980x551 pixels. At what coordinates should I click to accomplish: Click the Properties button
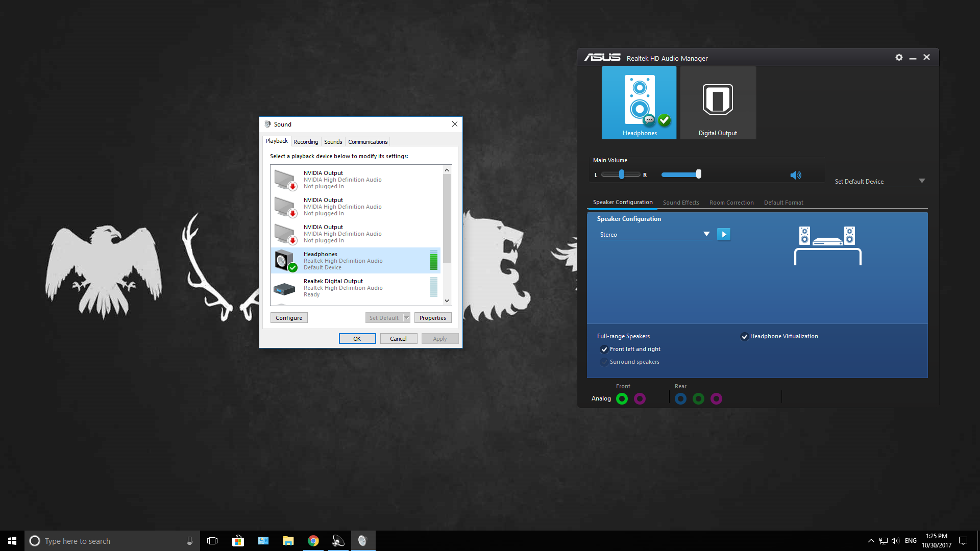pyautogui.click(x=433, y=318)
